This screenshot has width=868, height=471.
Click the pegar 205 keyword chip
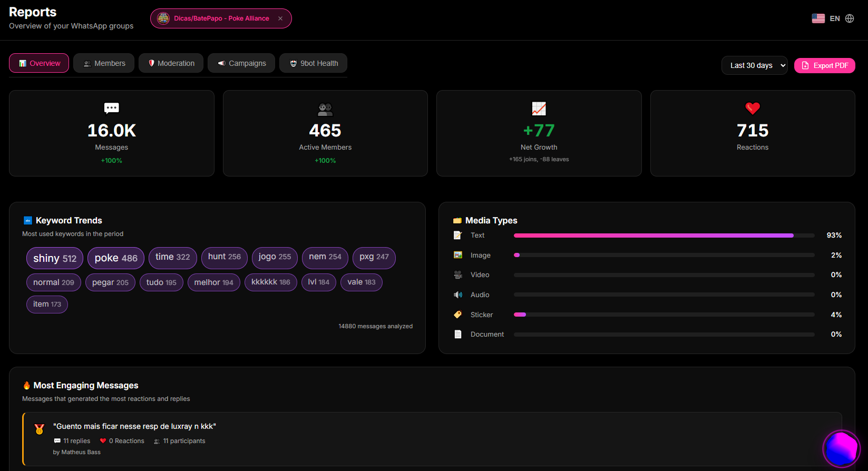coord(110,282)
